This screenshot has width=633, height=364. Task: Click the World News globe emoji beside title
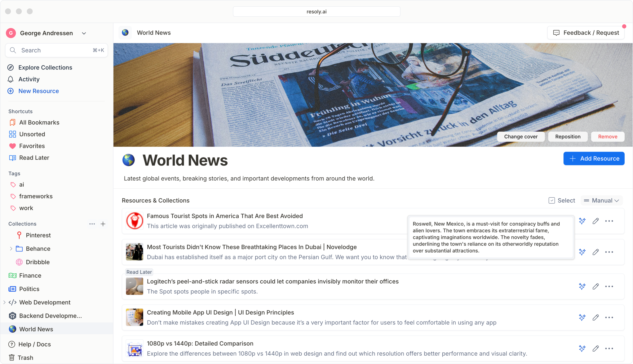coord(128,160)
